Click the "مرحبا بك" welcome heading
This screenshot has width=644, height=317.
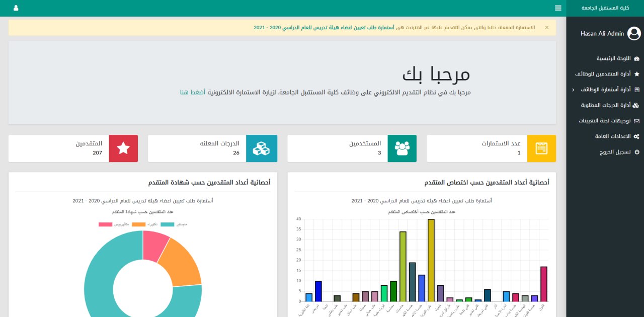click(x=436, y=74)
